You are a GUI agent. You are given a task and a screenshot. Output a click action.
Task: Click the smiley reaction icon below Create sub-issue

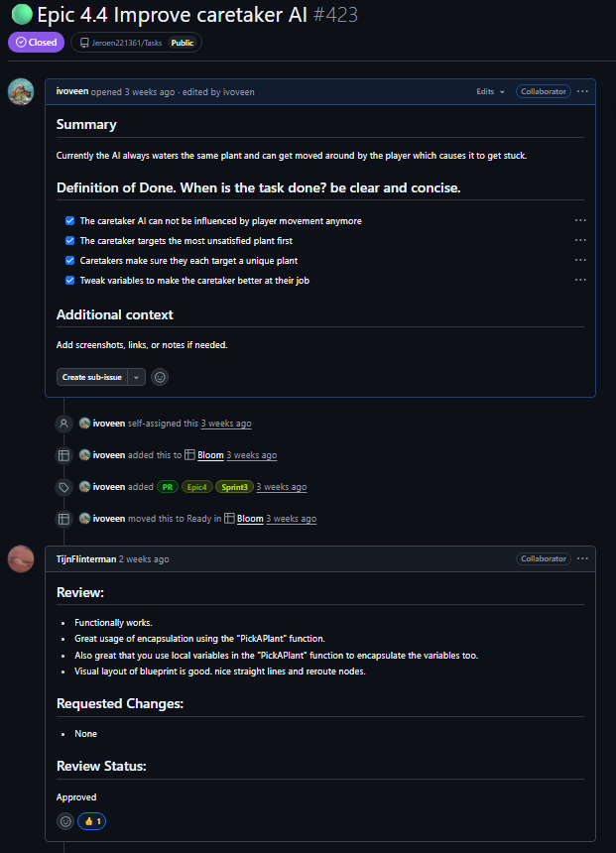[x=159, y=377]
